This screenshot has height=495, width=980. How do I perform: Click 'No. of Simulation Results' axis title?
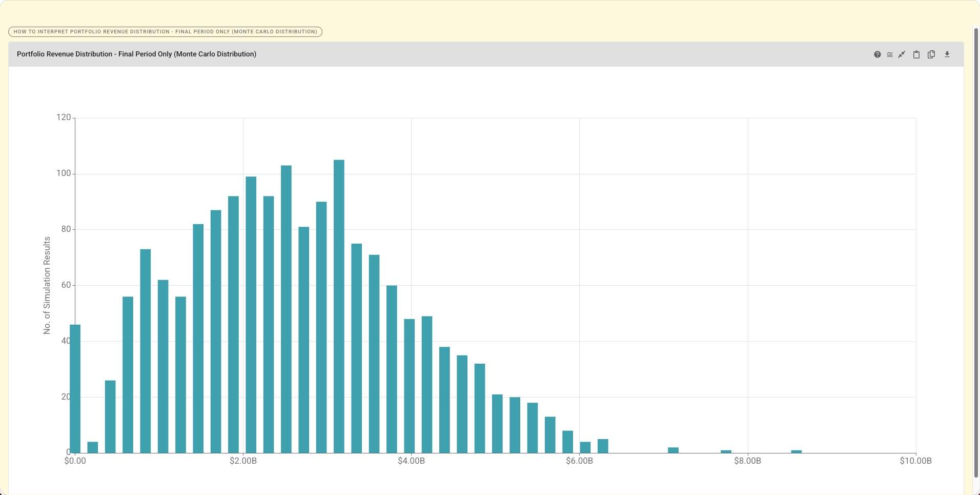47,285
